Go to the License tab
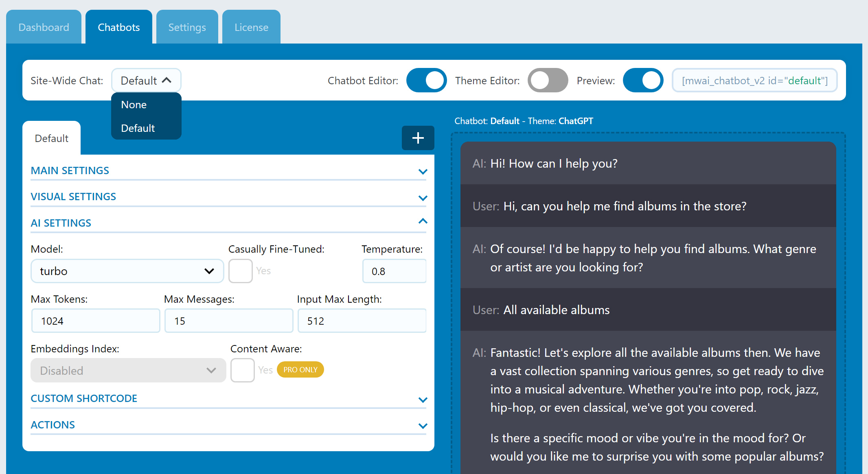 [x=251, y=27]
